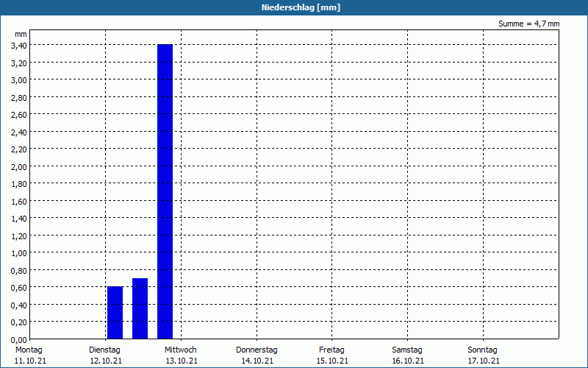This screenshot has width=588, height=368.
Task: Click the 0,00 y-axis value
Action: (x=19, y=340)
